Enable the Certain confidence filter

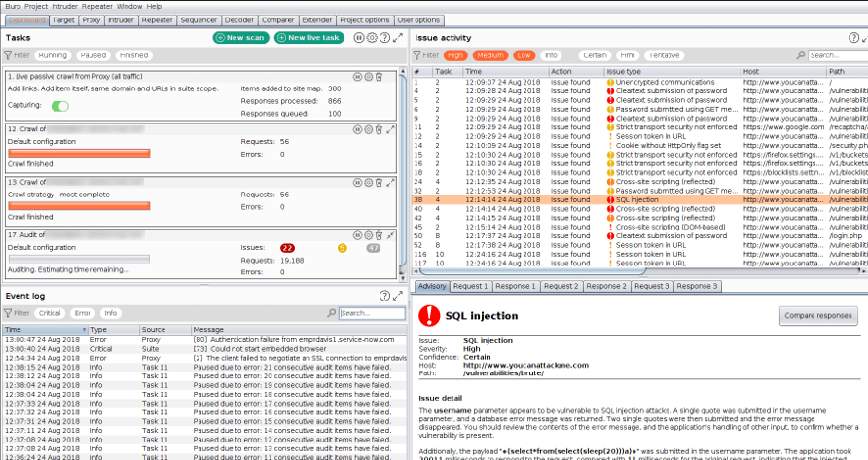pyautogui.click(x=595, y=55)
